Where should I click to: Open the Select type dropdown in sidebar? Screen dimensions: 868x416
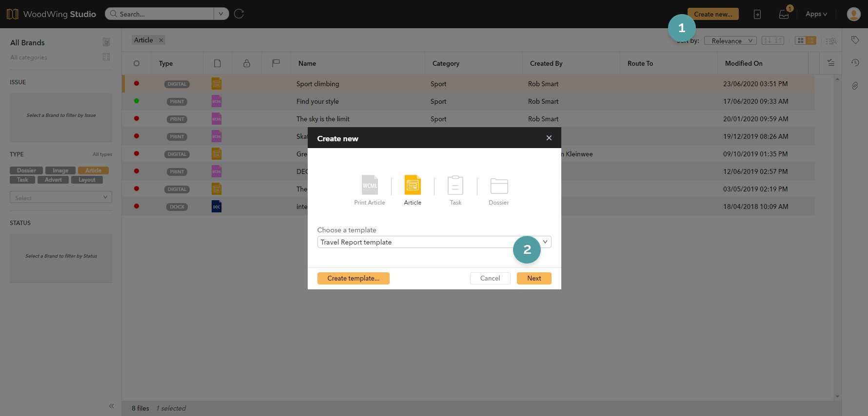61,197
